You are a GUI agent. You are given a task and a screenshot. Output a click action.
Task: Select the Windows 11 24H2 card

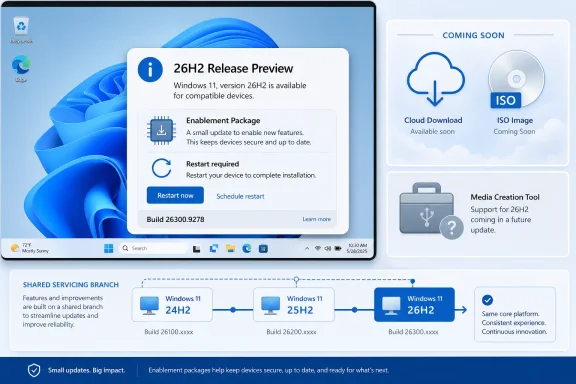172,305
